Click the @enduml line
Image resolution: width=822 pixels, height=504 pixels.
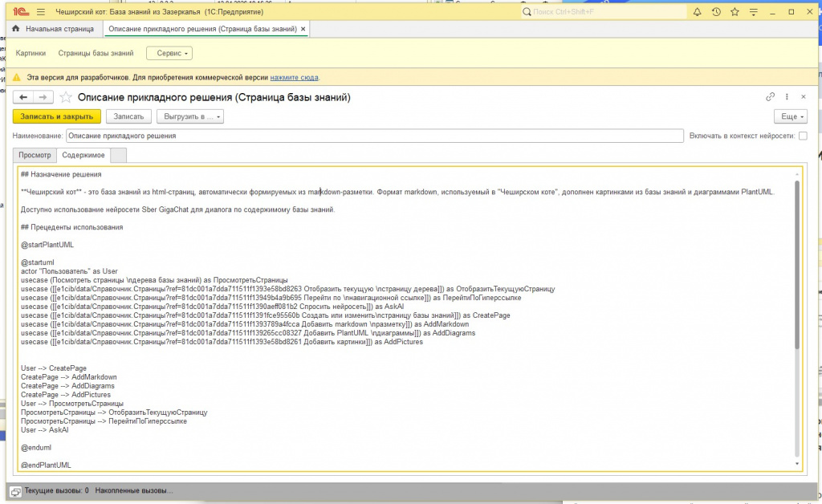click(36, 448)
